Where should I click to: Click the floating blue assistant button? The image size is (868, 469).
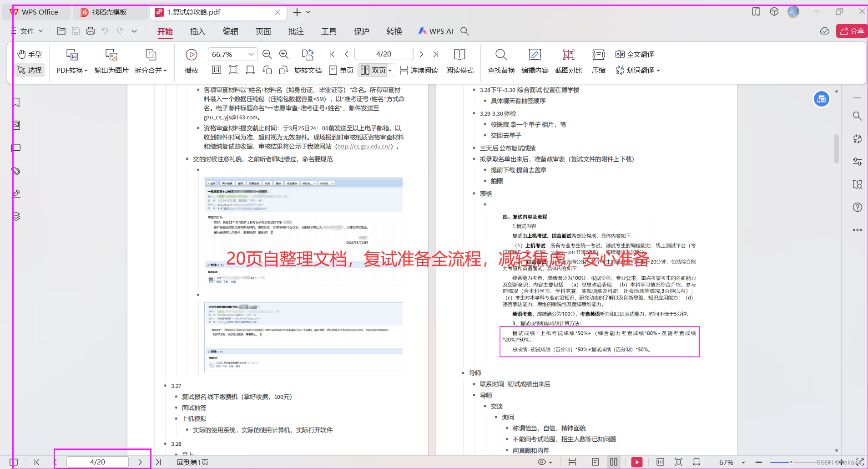point(822,99)
